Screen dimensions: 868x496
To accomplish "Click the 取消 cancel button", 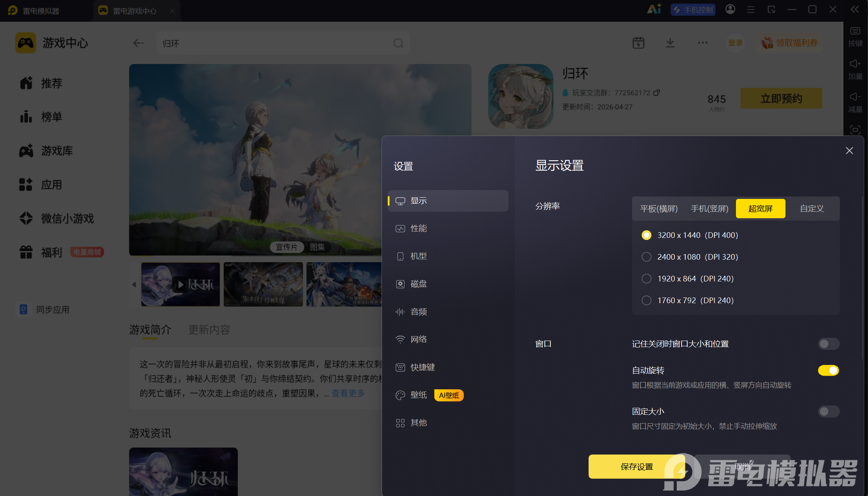I will [742, 467].
